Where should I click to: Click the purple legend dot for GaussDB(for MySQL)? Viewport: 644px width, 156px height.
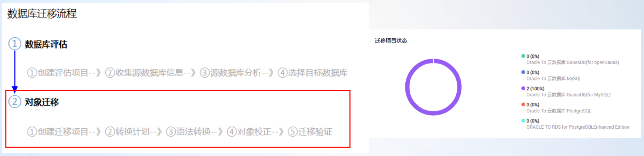[523, 88]
